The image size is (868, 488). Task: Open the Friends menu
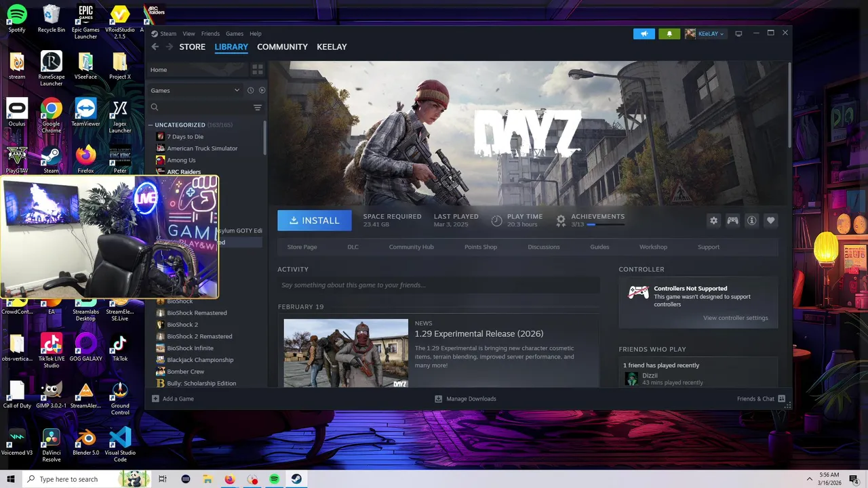pos(210,34)
